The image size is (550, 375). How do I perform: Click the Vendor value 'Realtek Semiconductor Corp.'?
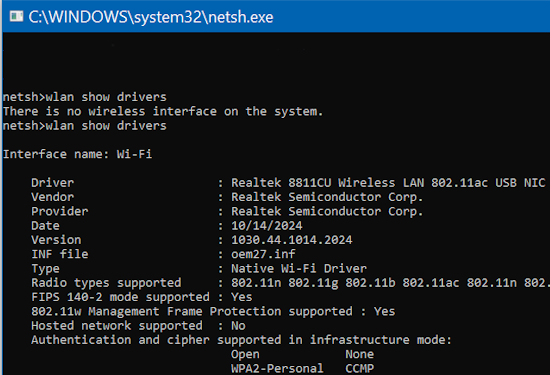coord(327,197)
